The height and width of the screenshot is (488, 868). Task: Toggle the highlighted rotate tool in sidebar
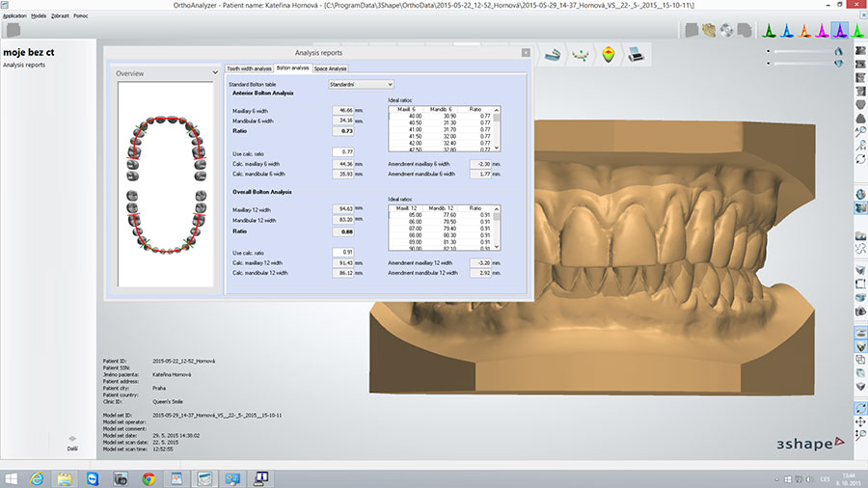(x=860, y=408)
